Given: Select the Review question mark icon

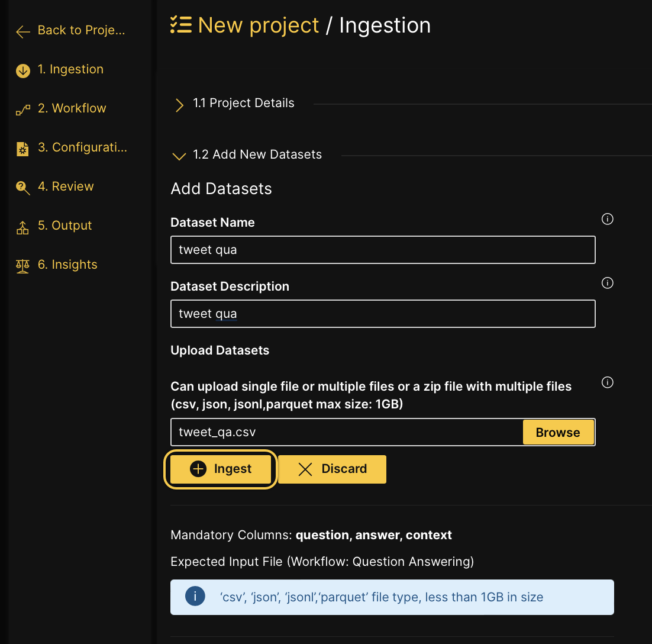Looking at the screenshot, I should (22, 187).
